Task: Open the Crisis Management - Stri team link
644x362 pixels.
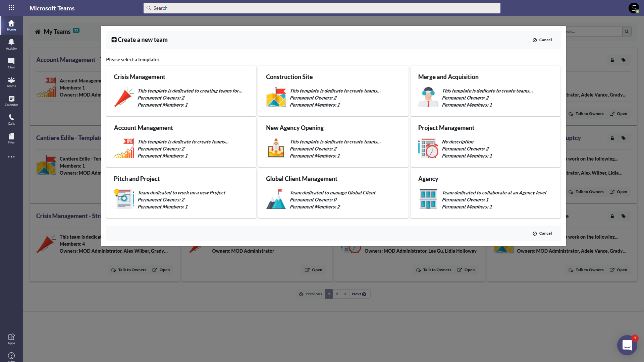Action: (x=68, y=216)
